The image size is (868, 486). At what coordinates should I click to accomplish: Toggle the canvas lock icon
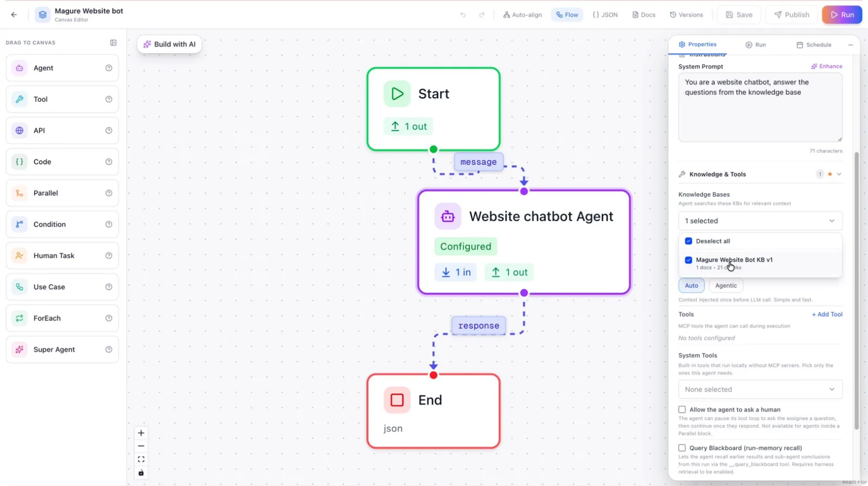tap(141, 473)
